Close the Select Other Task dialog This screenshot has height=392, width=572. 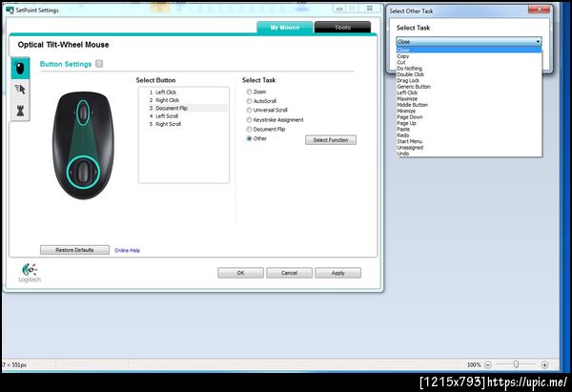click(539, 10)
